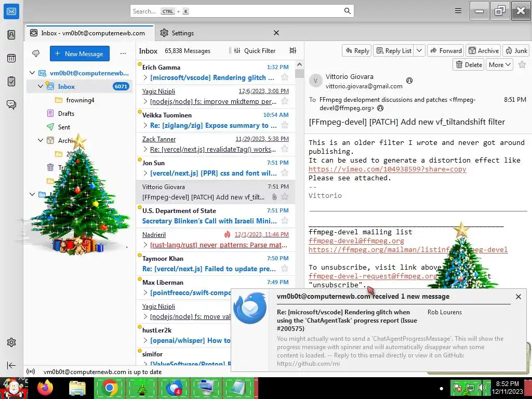Expand the Zack Tanner thread
This screenshot has height=399, width=532.
point(145,149)
